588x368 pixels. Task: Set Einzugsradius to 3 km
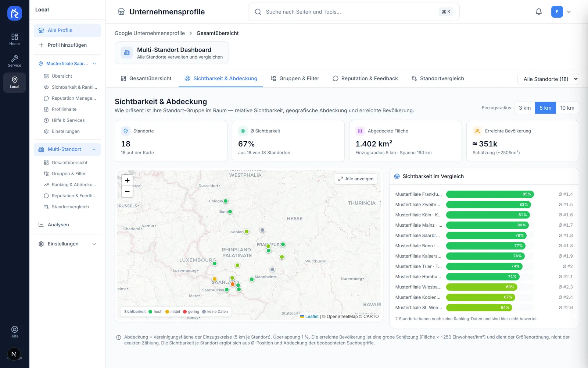(x=525, y=108)
